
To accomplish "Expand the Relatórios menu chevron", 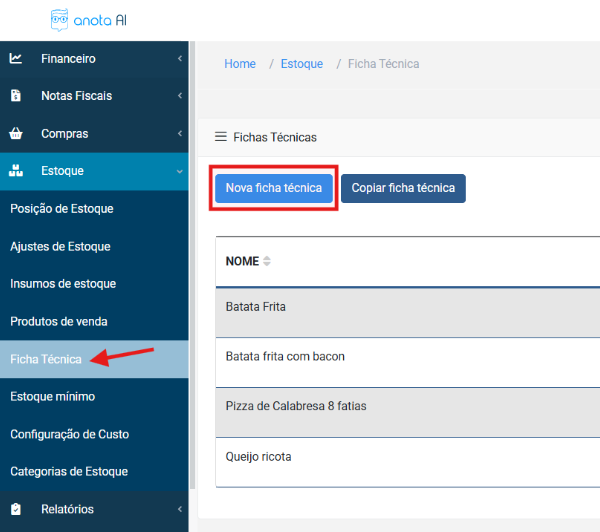I will [x=179, y=509].
